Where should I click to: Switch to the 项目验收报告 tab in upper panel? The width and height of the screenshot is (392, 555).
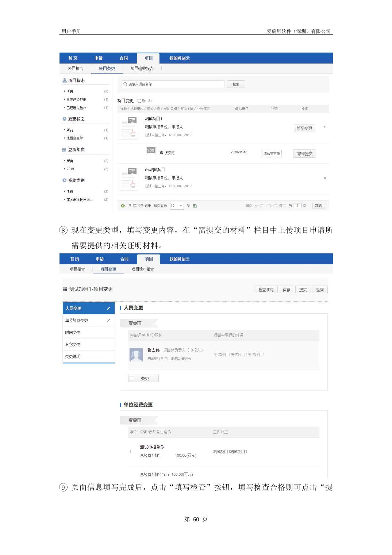[142, 69]
